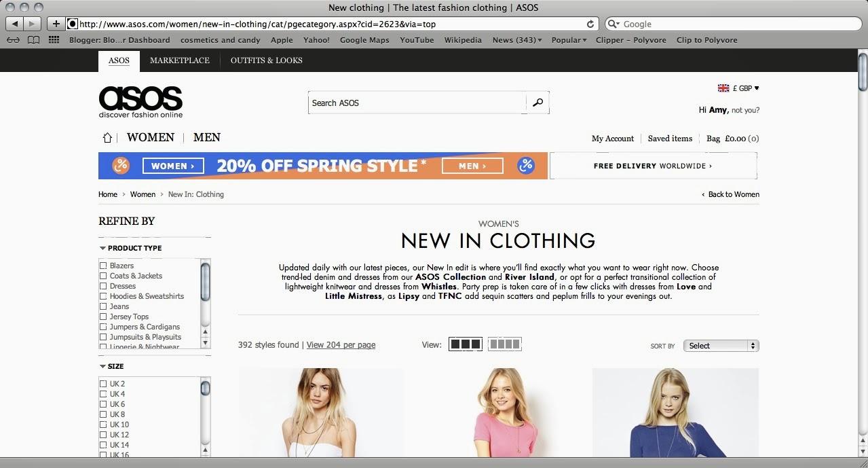Tick the Jeans checkbox
This screenshot has width=868, height=468.
pyautogui.click(x=103, y=306)
